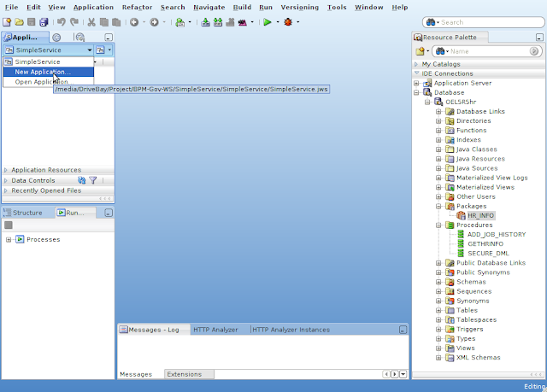Click the Data Controls refresh icon
Viewport: 547px width, 392px height.
(x=82, y=180)
